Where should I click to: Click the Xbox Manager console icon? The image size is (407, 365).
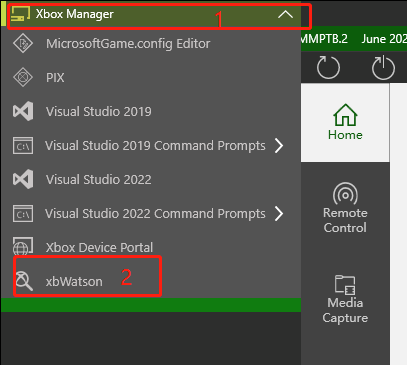tap(20, 14)
